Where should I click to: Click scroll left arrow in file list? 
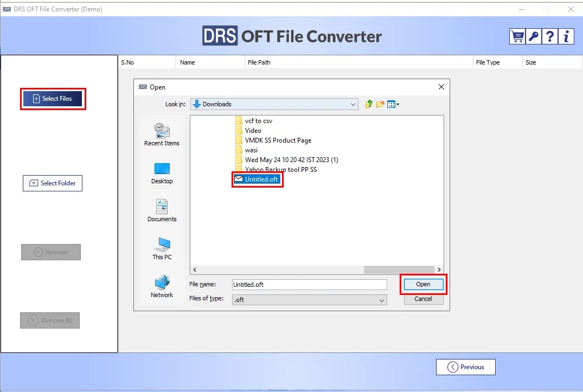195,270
